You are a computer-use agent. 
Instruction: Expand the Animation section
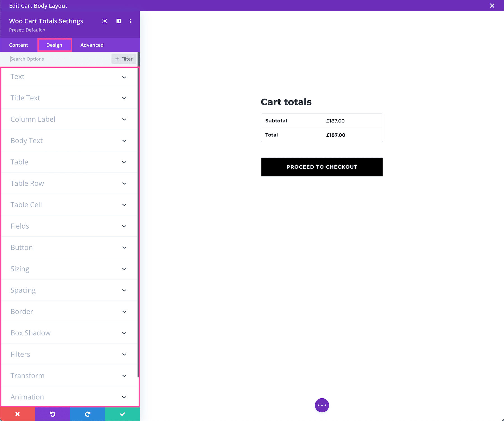pos(69,397)
